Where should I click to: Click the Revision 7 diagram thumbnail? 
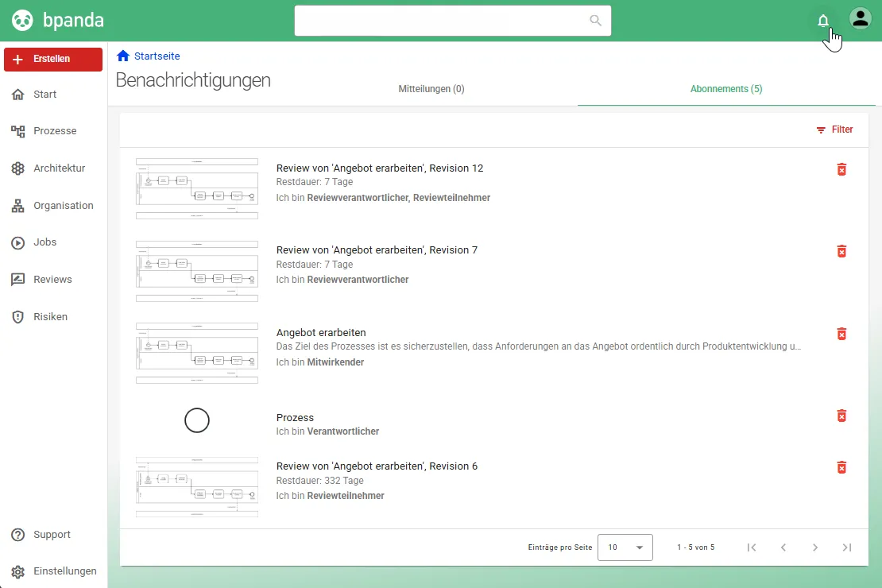click(197, 271)
